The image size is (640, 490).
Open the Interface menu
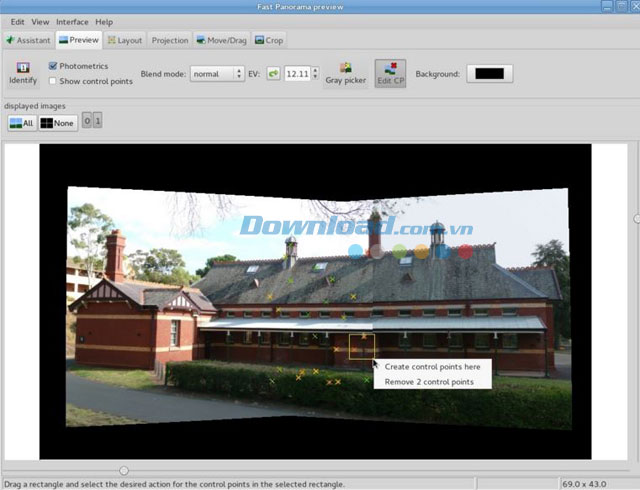click(72, 21)
